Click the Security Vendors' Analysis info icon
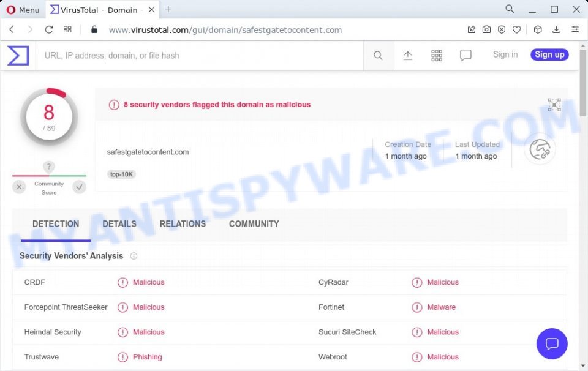 pyautogui.click(x=134, y=256)
